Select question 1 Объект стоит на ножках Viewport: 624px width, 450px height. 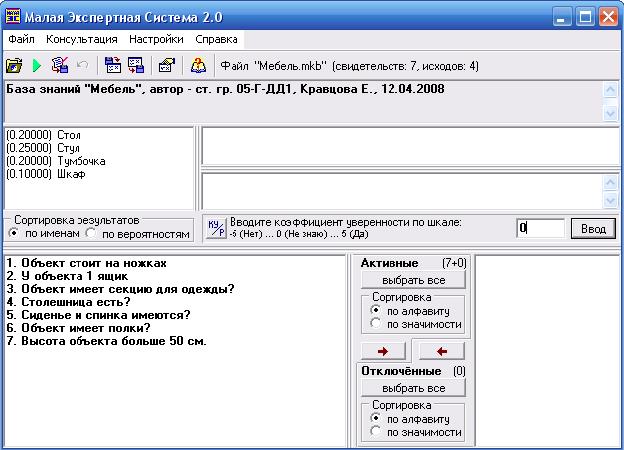coord(86,263)
